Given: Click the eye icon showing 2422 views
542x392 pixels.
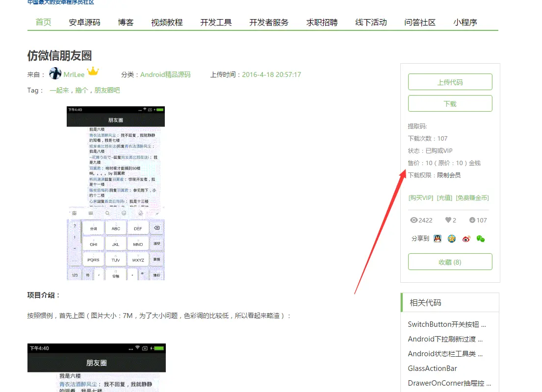Looking at the screenshot, I should (x=414, y=220).
